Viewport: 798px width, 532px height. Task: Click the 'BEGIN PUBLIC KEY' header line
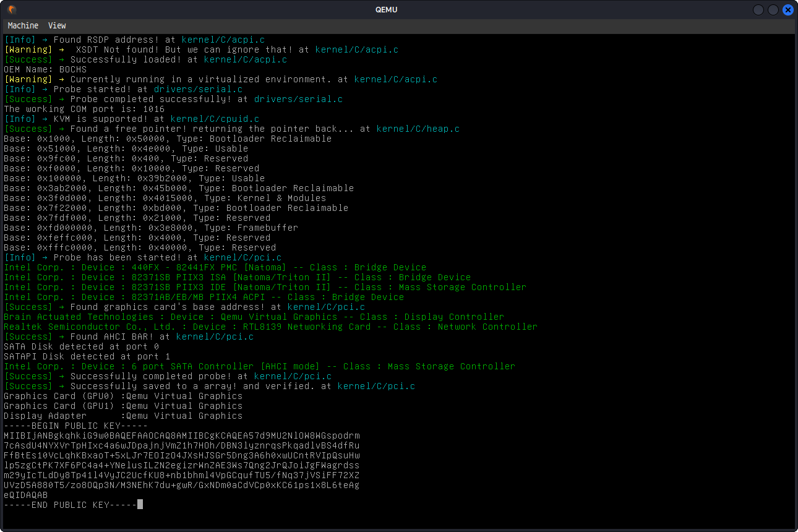(76, 426)
